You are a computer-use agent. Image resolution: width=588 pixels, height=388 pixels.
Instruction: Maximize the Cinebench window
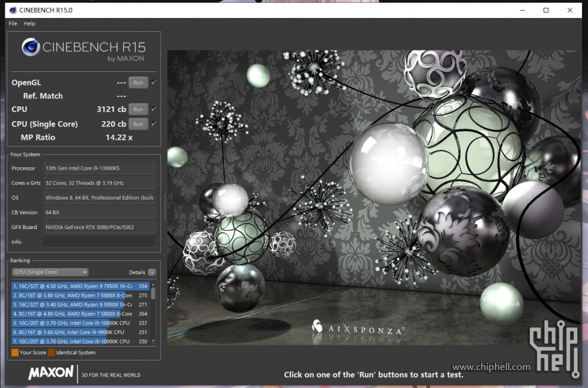point(546,10)
